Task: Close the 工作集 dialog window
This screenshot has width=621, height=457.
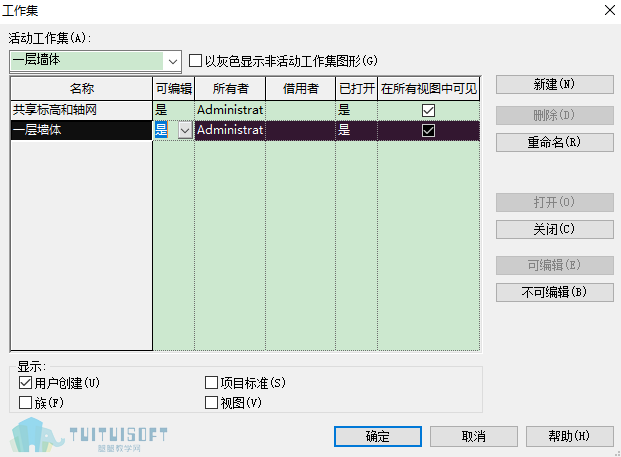Action: [610, 10]
